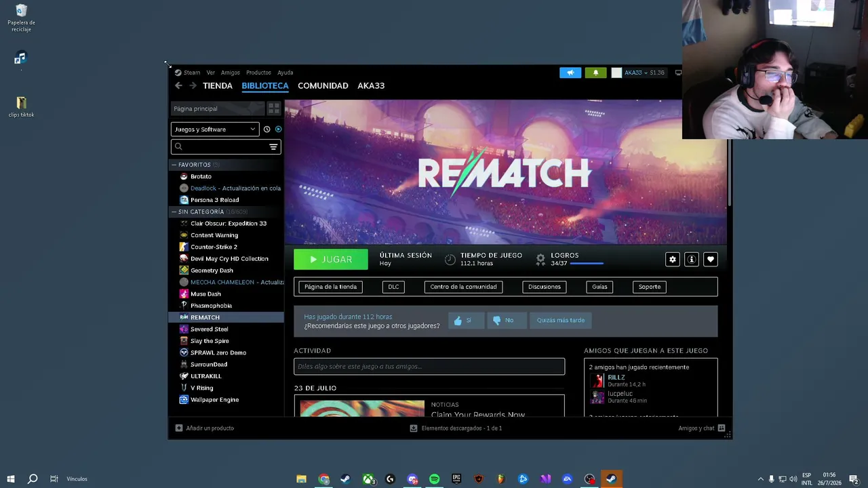
Task: Click the green notifications bell icon
Action: click(595, 73)
